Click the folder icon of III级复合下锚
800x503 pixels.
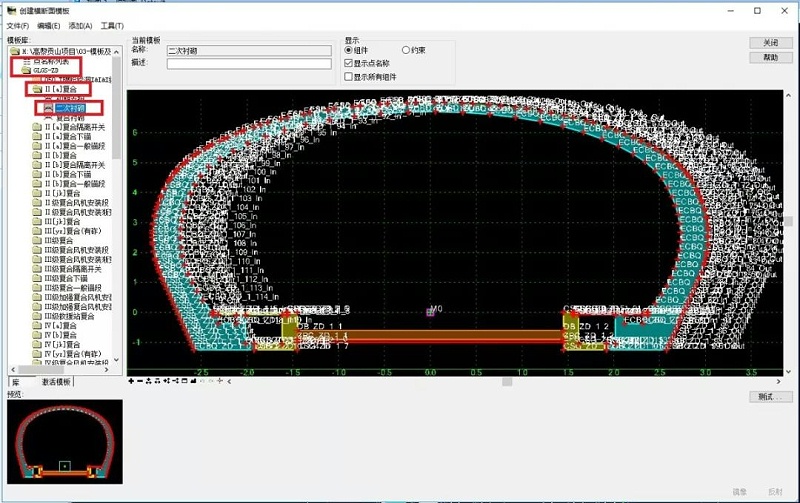37,278
